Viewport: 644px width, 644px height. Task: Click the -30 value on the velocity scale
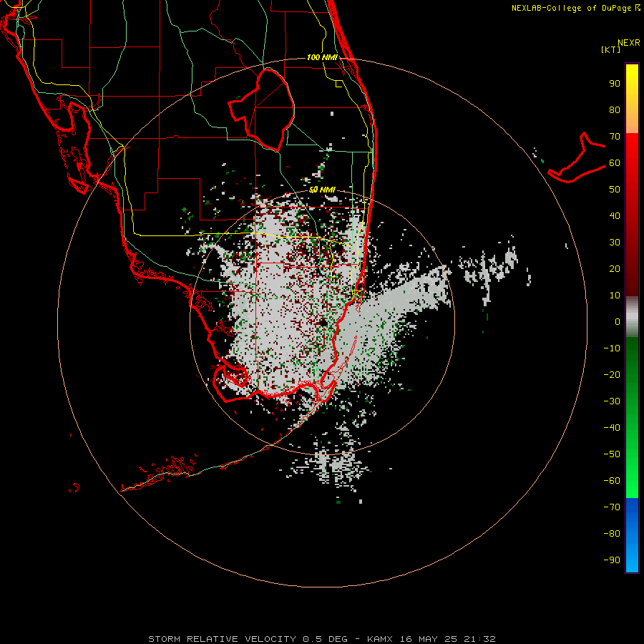(x=612, y=401)
